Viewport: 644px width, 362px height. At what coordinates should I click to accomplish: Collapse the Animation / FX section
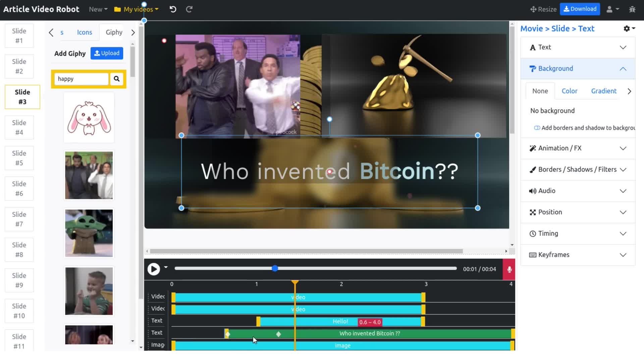click(623, 148)
